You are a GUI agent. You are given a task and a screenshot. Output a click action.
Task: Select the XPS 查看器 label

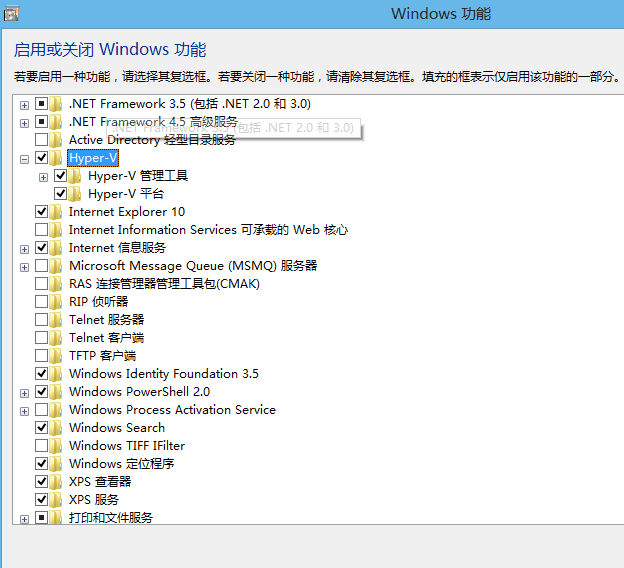click(x=100, y=482)
